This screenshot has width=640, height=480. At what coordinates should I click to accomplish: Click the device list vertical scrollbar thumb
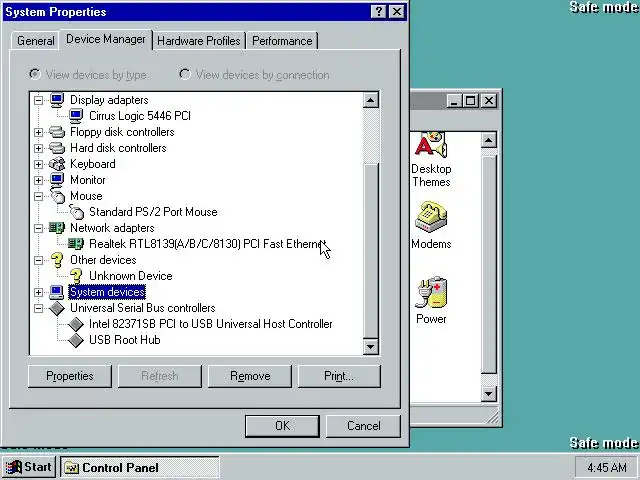pos(371,251)
